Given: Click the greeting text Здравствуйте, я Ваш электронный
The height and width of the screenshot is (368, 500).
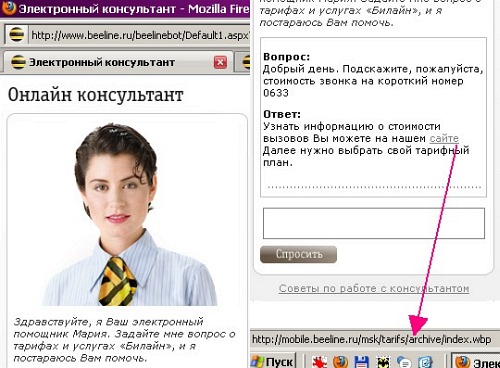Looking at the screenshot, I should click(108, 322).
